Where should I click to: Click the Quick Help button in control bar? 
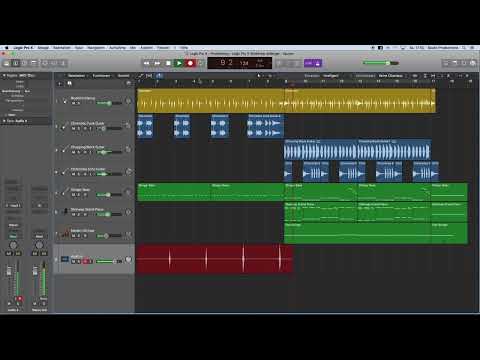pos(25,63)
